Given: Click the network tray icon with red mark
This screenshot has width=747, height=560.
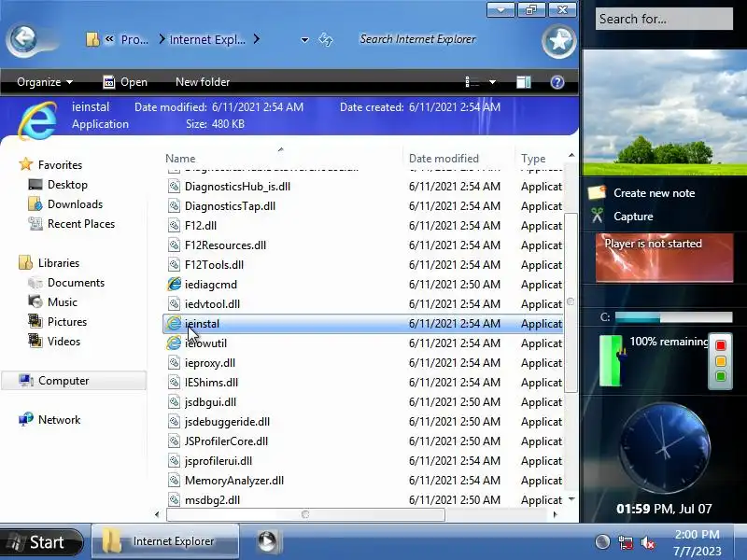Looking at the screenshot, I should (x=626, y=542).
